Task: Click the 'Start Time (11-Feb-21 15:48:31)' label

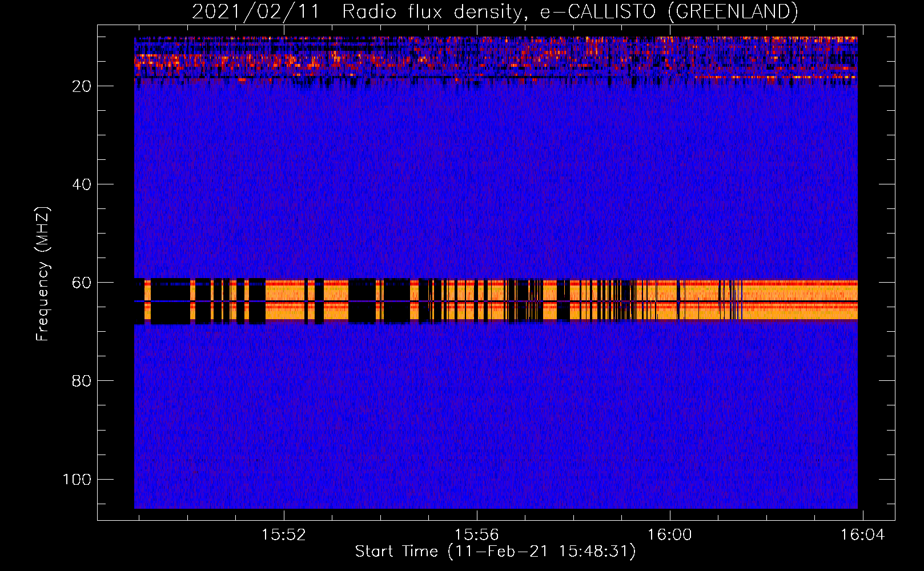Action: click(495, 552)
